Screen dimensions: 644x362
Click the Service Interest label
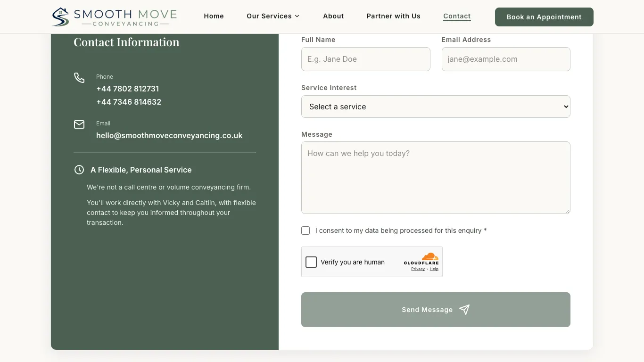coord(329,88)
